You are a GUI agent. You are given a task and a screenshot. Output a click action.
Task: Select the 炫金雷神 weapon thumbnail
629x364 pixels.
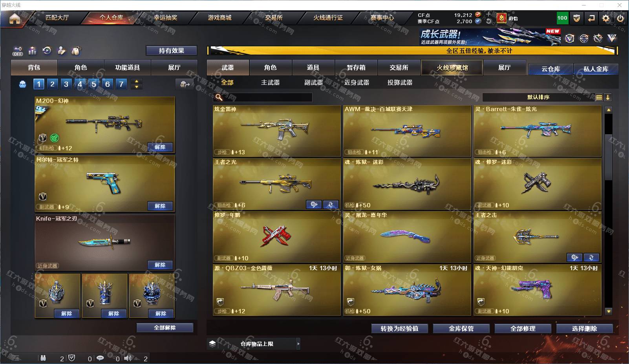(276, 131)
